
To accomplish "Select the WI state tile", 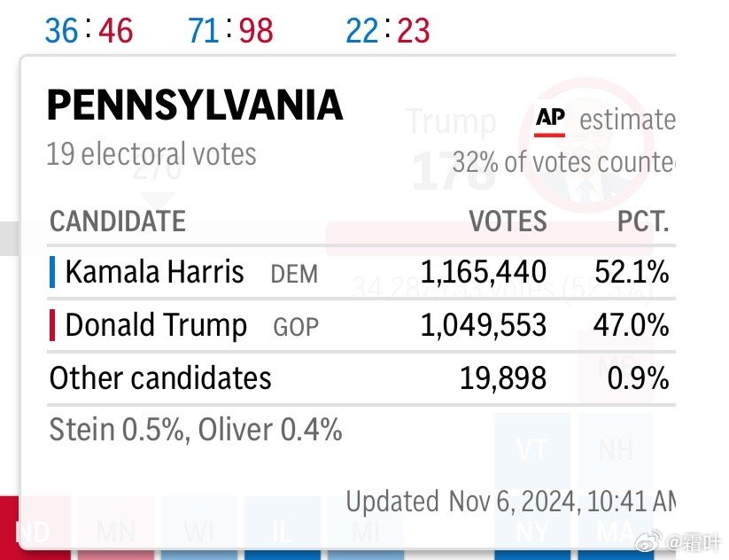I will coord(198,533).
